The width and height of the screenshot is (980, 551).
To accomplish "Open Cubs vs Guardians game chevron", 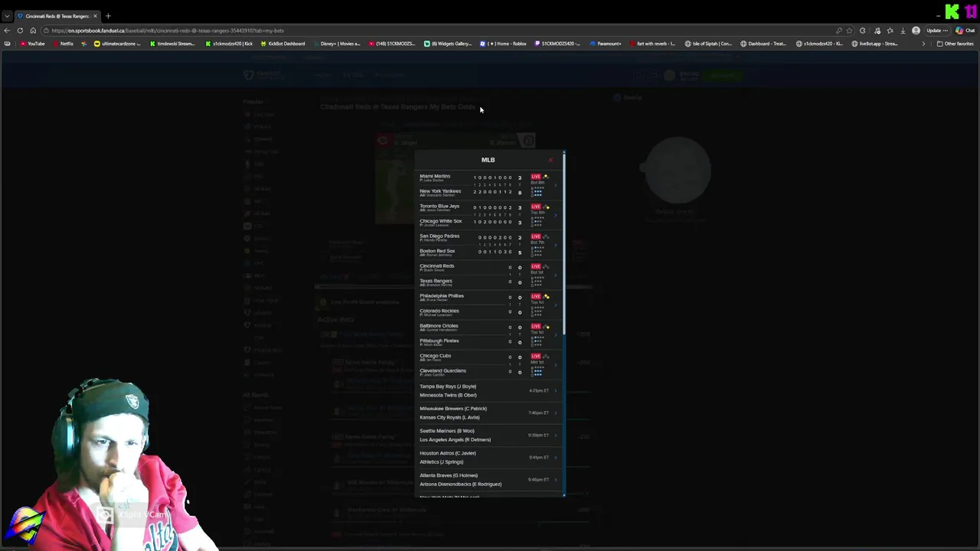I will click(556, 364).
